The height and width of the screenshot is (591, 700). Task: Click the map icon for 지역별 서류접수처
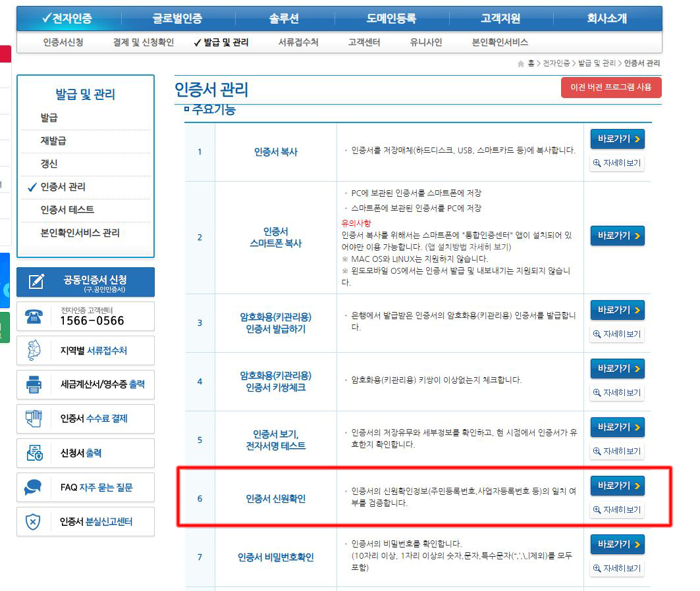[x=34, y=351]
